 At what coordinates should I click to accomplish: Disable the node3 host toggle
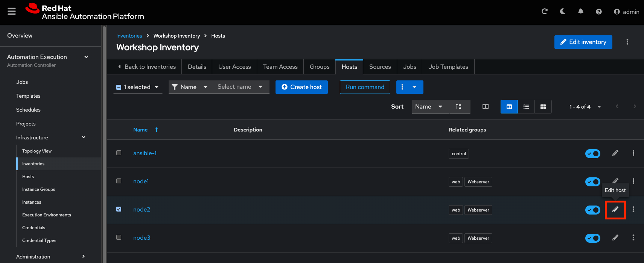592,238
